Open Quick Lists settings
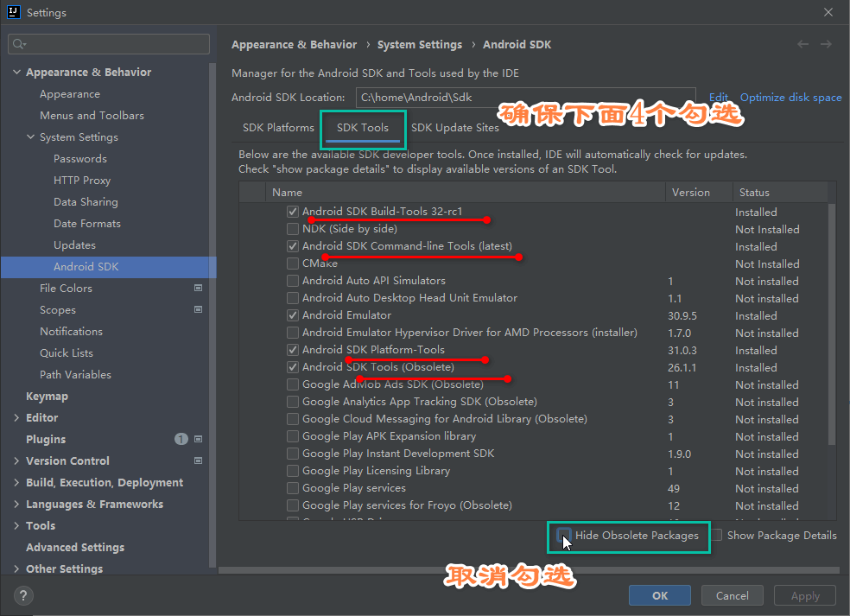This screenshot has width=850, height=616. point(67,353)
